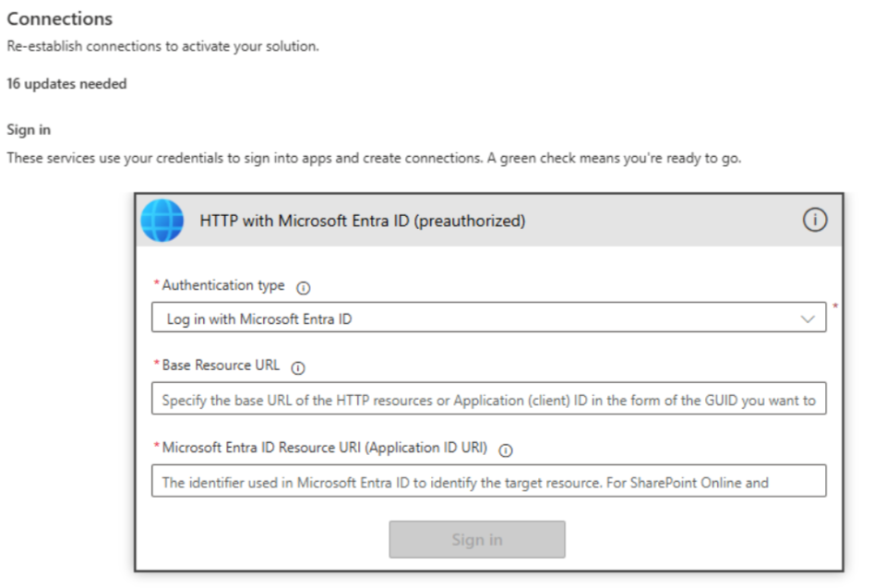Viewport: 873px width, 588px height.
Task: Focus the Base Resource URL input field
Action: coord(489,398)
